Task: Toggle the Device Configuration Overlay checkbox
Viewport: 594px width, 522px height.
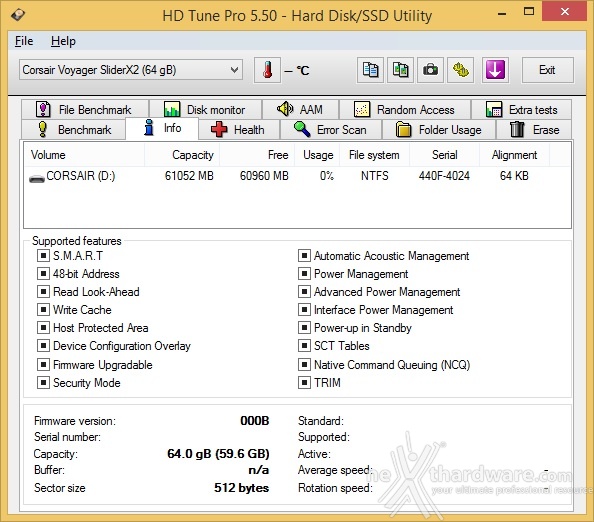Action: tap(43, 345)
